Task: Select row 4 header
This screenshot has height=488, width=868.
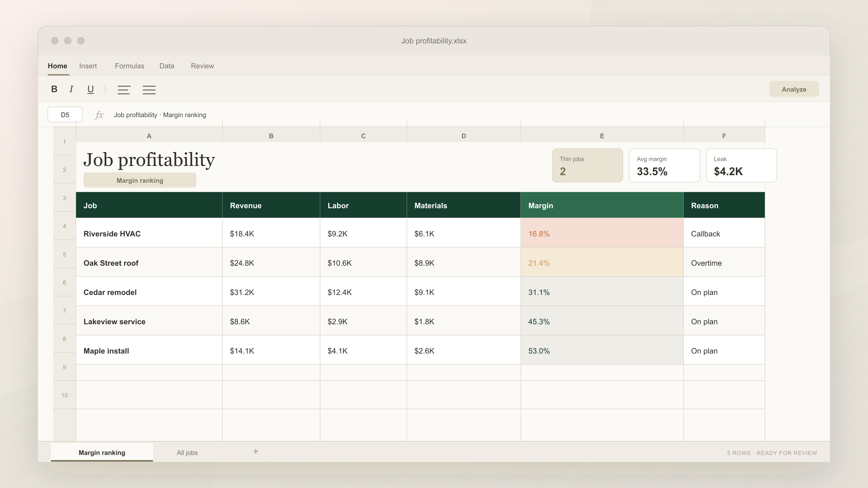Action: (x=64, y=226)
